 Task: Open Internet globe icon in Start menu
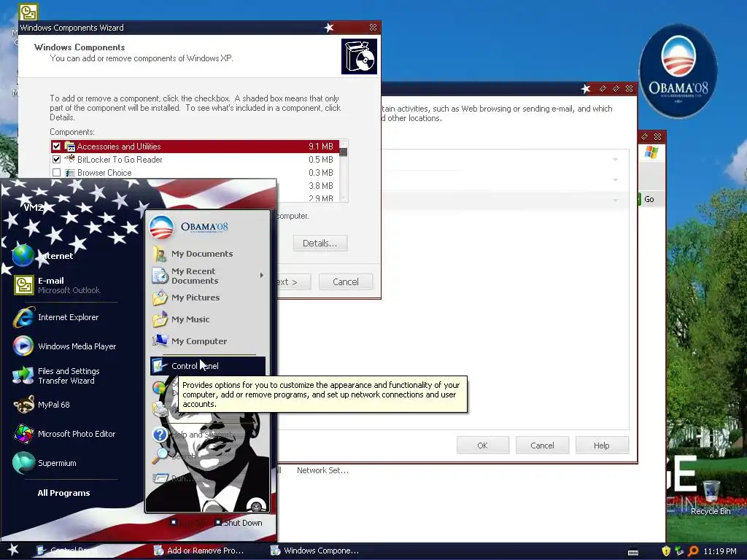[23, 256]
